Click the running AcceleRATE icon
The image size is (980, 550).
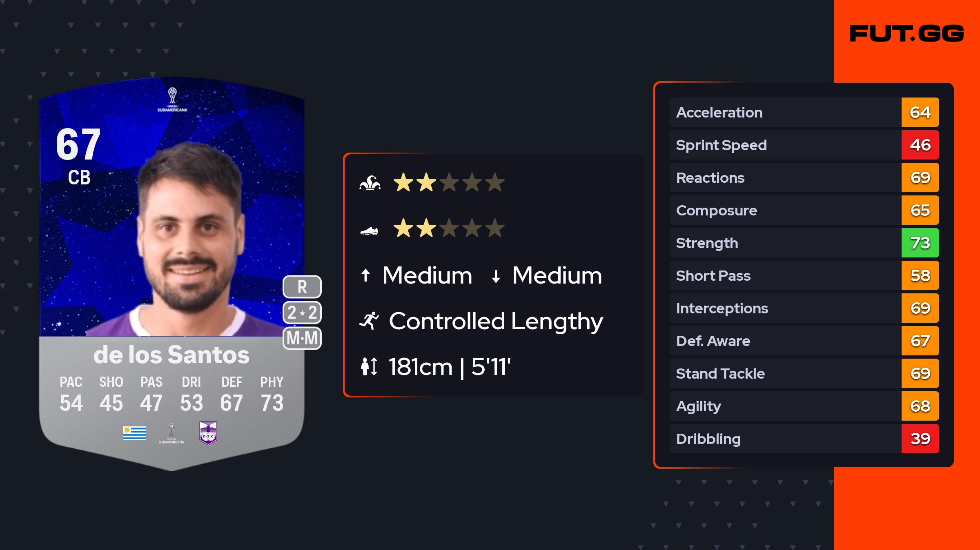pyautogui.click(x=369, y=321)
